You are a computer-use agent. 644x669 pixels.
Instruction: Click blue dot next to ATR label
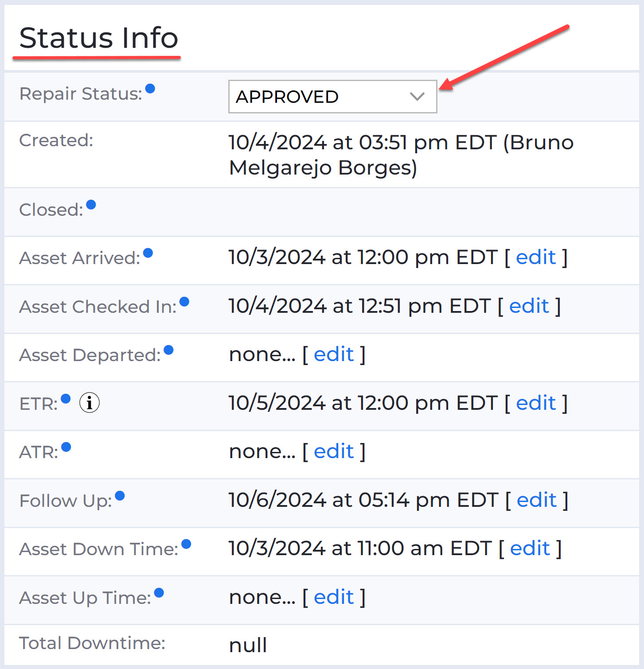tap(66, 447)
